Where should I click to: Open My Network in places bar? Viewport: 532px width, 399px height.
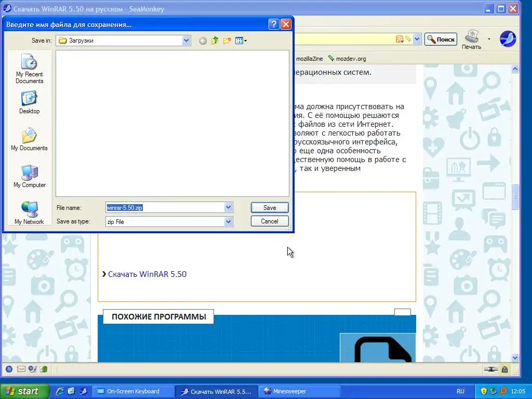click(x=29, y=213)
